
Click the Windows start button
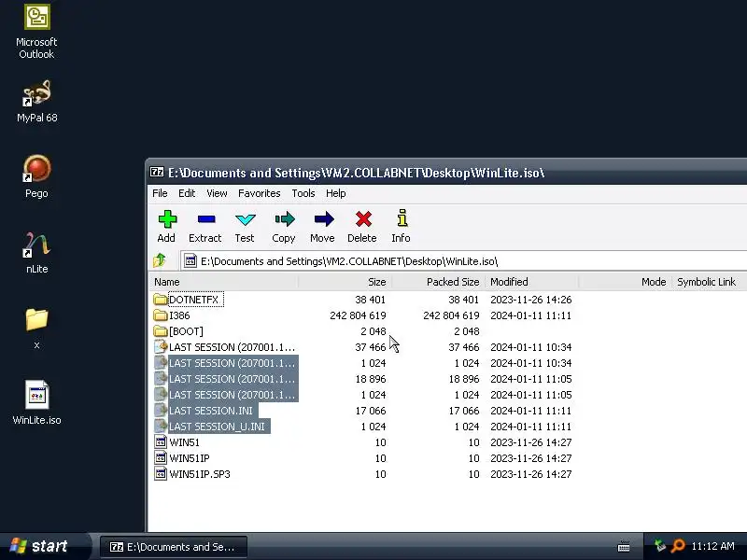point(45,546)
